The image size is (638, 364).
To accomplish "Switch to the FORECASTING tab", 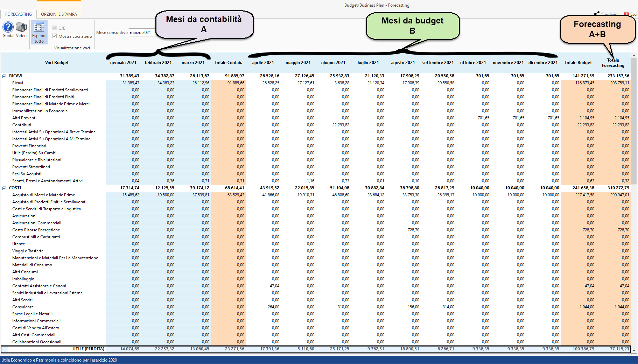I will (19, 14).
